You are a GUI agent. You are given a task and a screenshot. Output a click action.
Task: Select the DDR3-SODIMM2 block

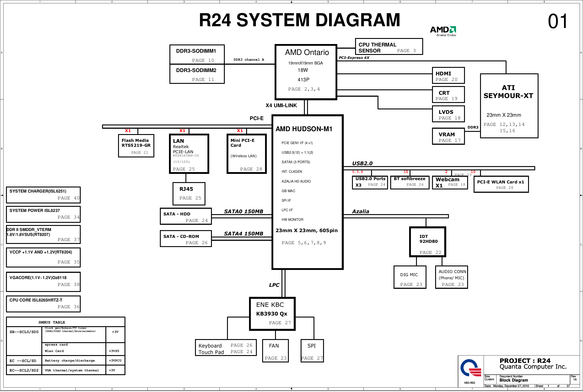coord(197,74)
